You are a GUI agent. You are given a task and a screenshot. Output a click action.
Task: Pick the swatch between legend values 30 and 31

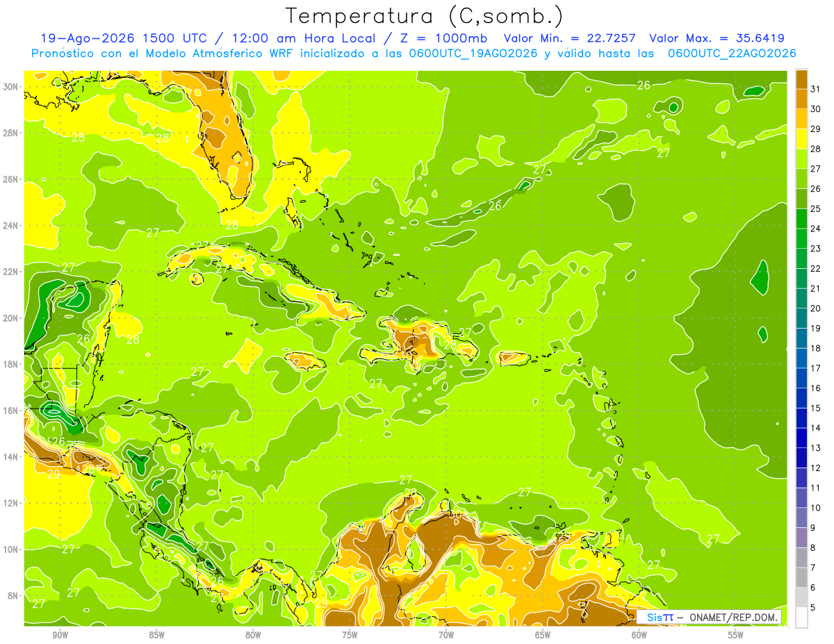point(801,99)
